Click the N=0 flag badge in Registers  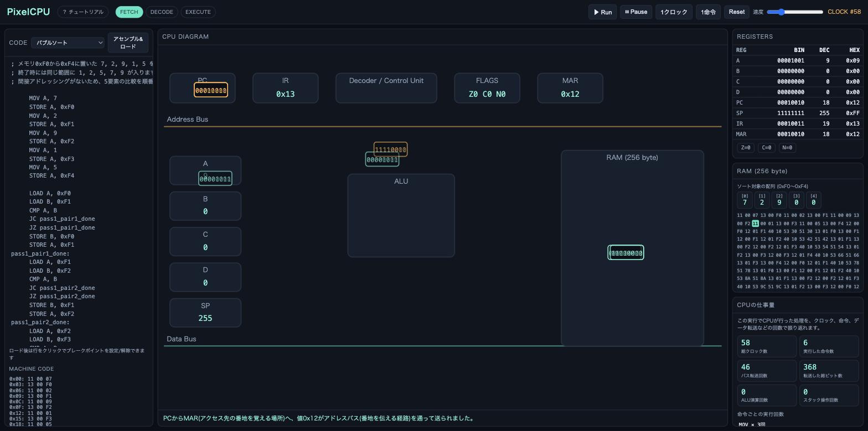click(787, 148)
